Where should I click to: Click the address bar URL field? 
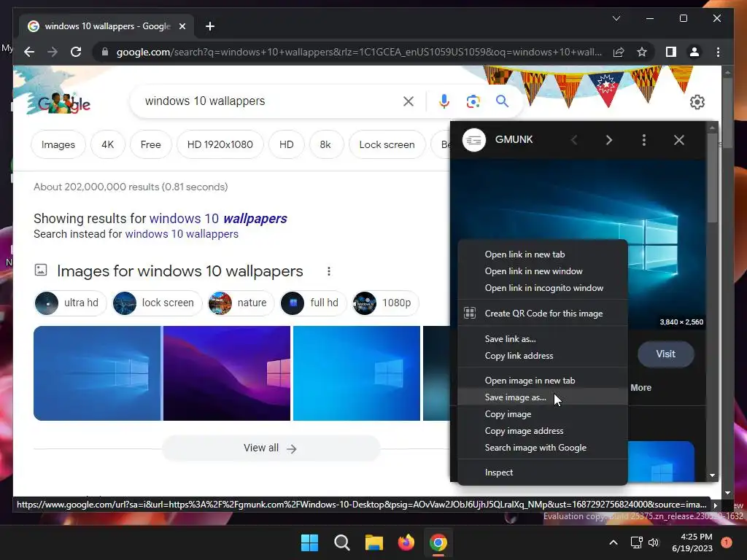(x=358, y=52)
